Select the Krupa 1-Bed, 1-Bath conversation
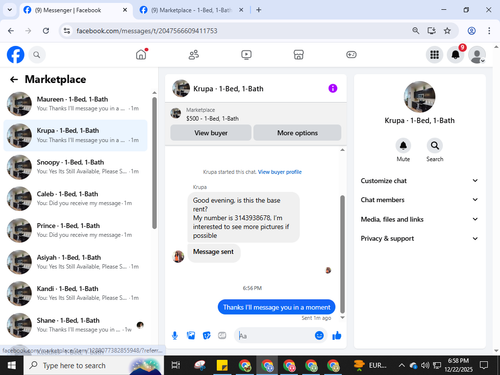 (x=75, y=135)
